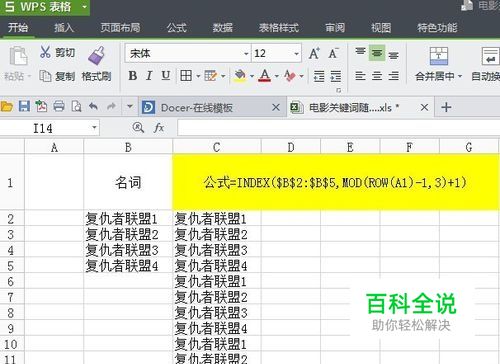Toggle Italic formatting
Image resolution: width=500 pixels, height=364 pixels.
pyautogui.click(x=149, y=76)
